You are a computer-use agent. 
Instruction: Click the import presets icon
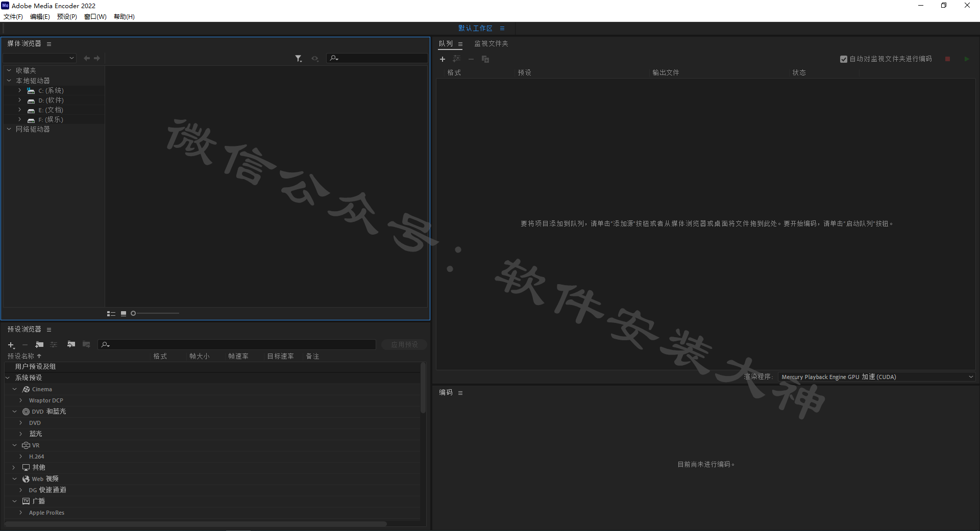(x=71, y=345)
